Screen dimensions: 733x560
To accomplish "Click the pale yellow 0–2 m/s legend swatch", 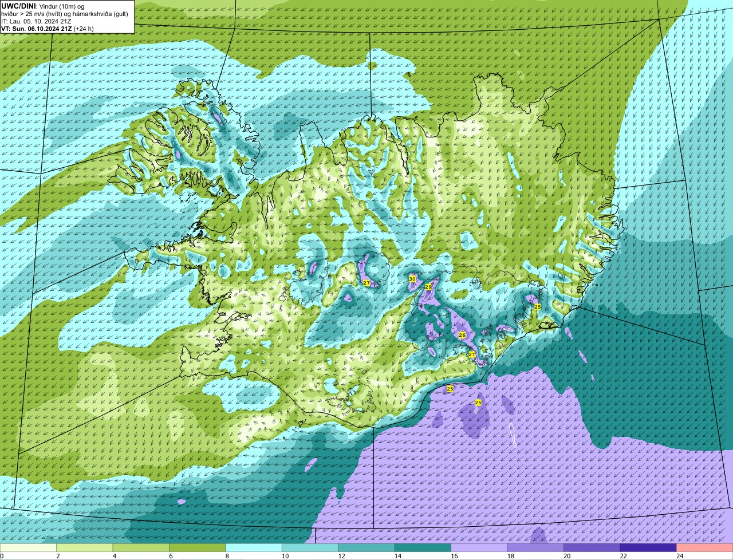I will point(28,548).
